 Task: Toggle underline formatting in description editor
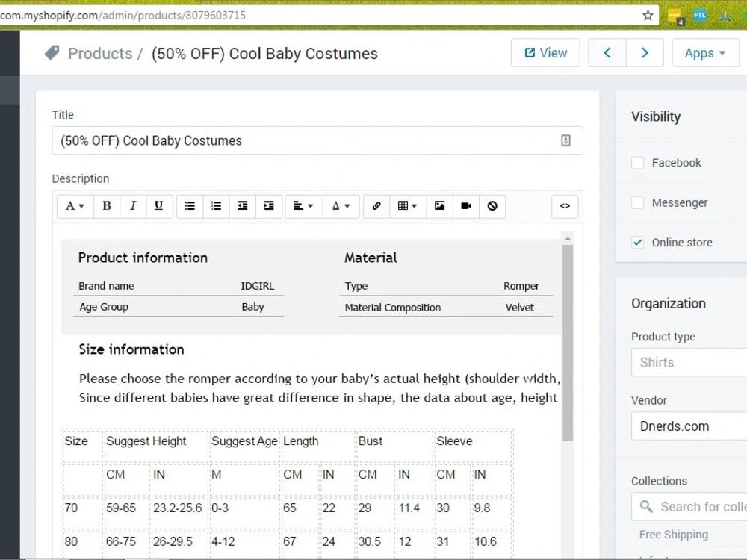158,206
